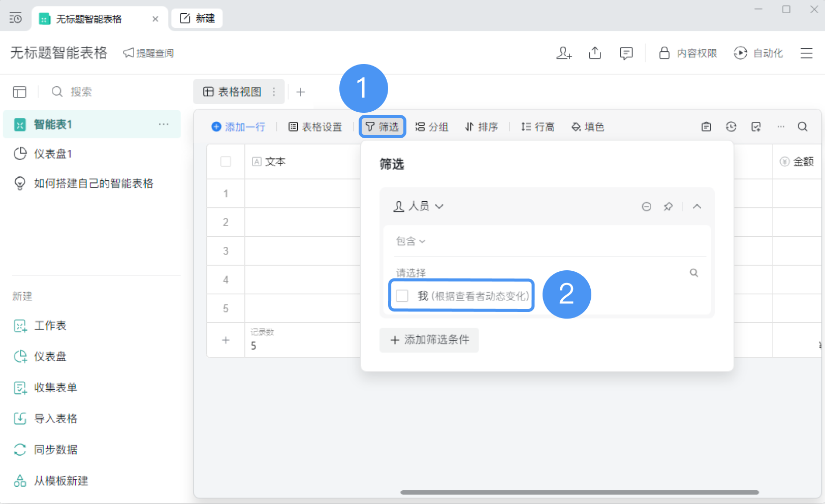825x504 pixels.
Task: Open more options for 智能表1
Action: pyautogui.click(x=164, y=124)
